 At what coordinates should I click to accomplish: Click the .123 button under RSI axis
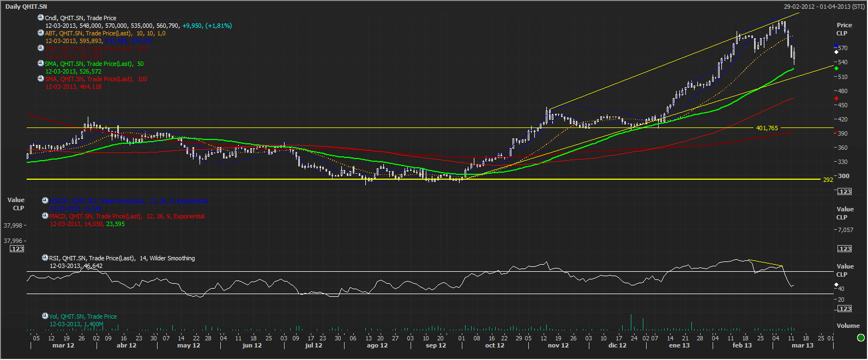coord(845,308)
